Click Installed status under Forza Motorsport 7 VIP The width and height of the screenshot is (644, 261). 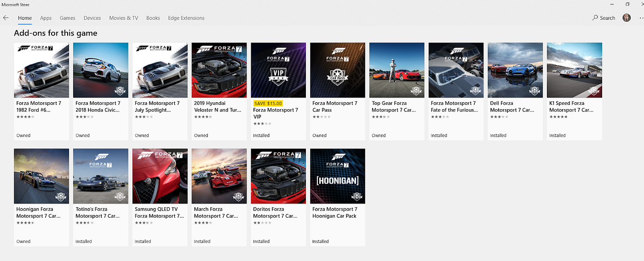click(261, 135)
